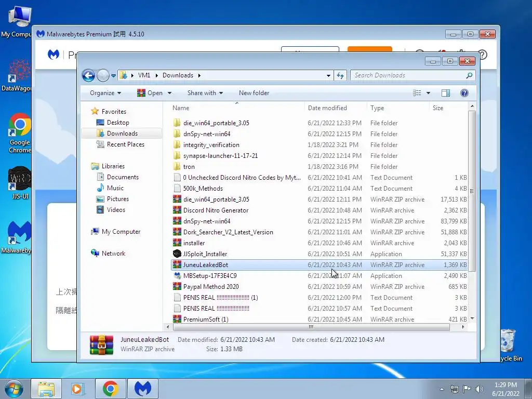
Task: Expand arrow after VM1 in breadcrumb
Action: click(156, 75)
